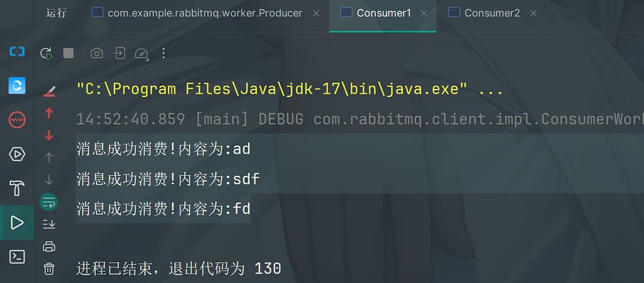
Task: Rerun the Consumer1 program
Action: (46, 54)
